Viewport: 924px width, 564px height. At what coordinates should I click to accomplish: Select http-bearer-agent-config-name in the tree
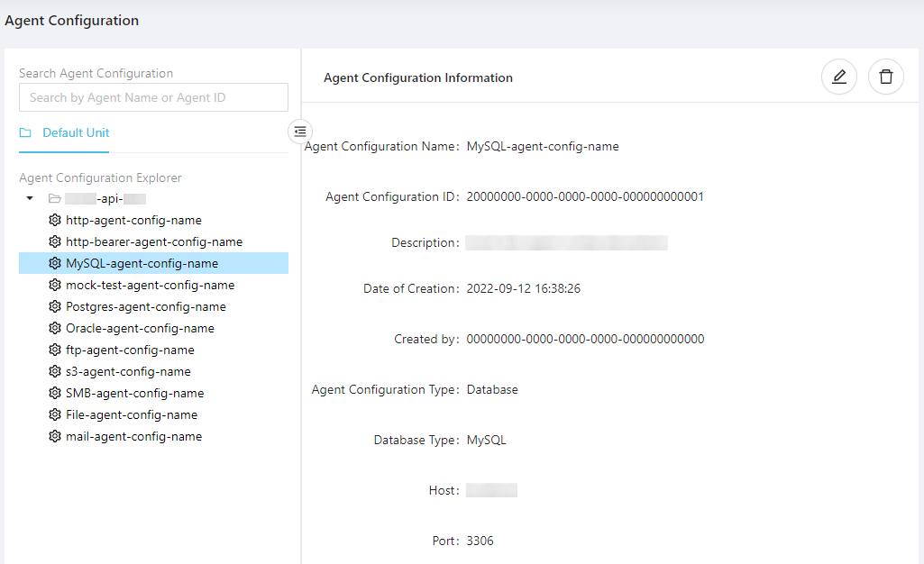tap(154, 241)
